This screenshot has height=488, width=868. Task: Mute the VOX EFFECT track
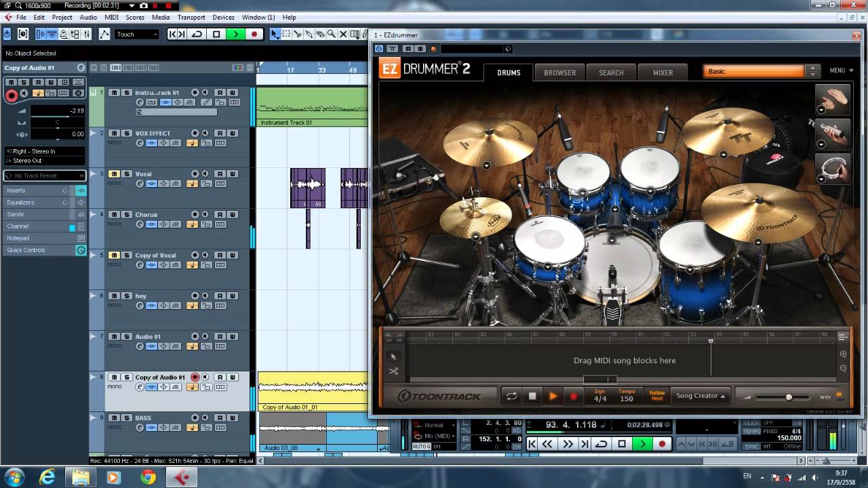(114, 134)
